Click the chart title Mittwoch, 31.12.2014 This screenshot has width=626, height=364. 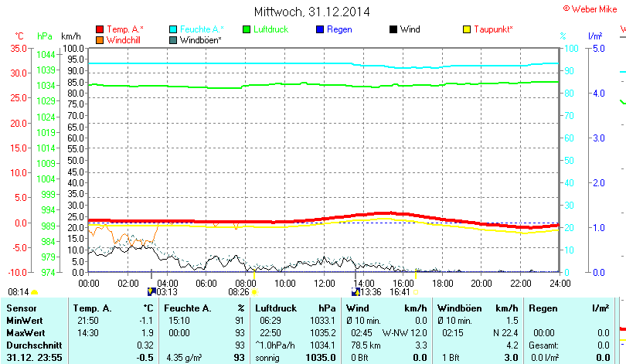click(x=311, y=12)
